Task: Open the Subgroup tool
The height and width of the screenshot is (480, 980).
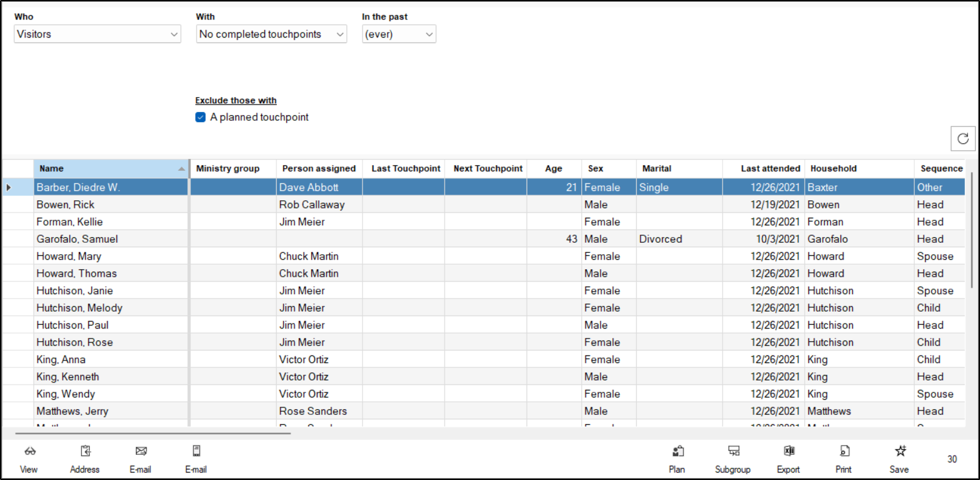Action: click(733, 452)
